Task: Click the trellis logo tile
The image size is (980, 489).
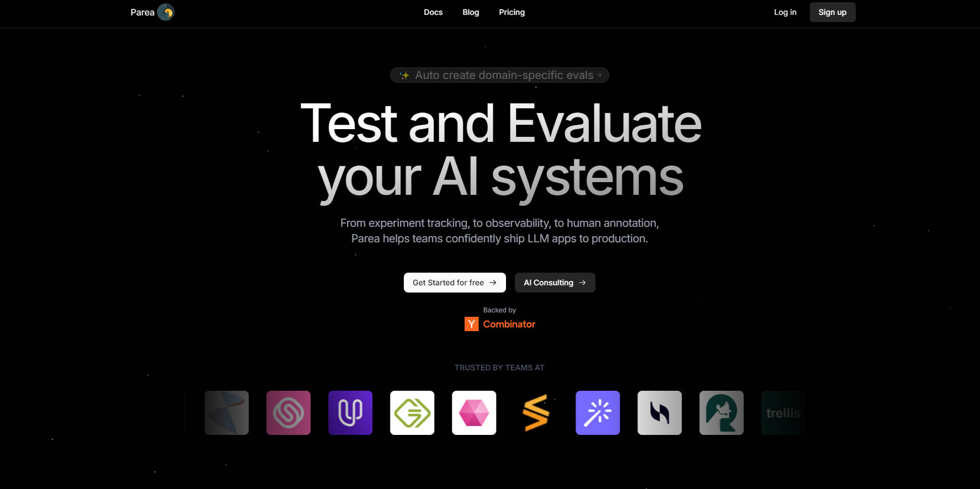Action: (783, 413)
